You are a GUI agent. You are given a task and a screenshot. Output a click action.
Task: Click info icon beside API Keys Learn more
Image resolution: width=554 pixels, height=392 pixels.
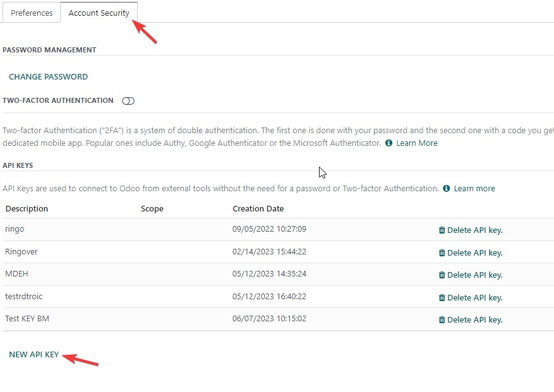pyautogui.click(x=446, y=189)
